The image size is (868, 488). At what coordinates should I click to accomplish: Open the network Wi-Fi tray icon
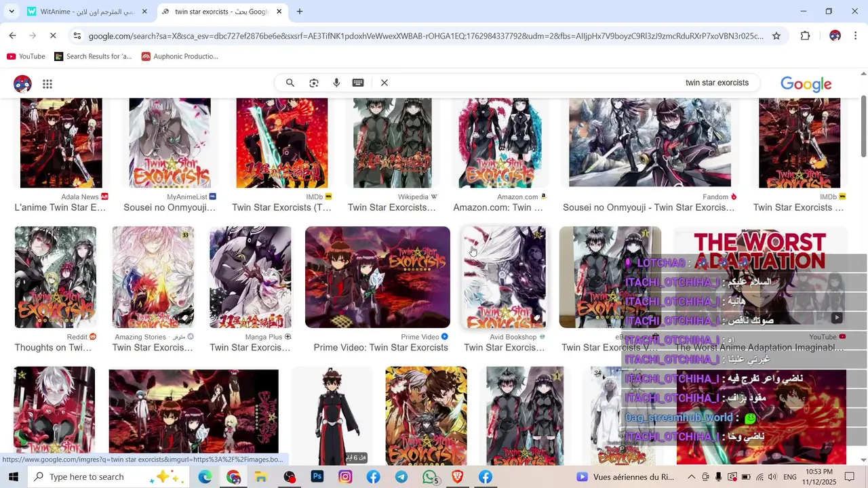(759, 477)
